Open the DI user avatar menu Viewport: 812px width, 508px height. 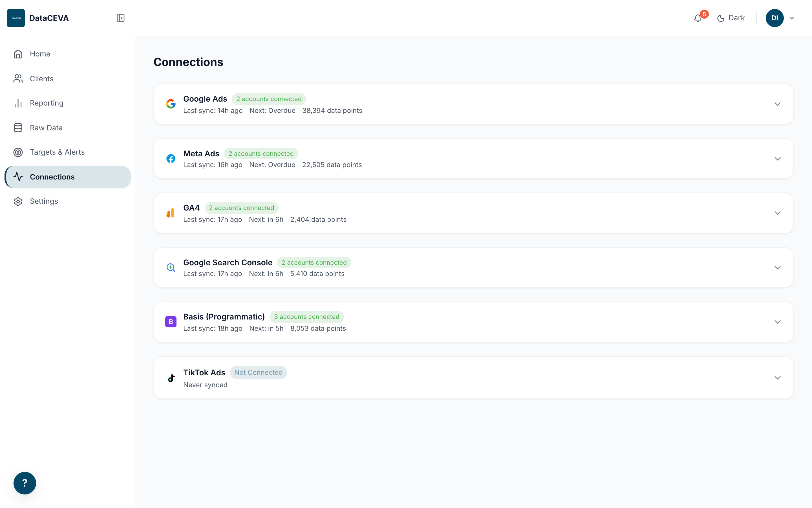775,18
